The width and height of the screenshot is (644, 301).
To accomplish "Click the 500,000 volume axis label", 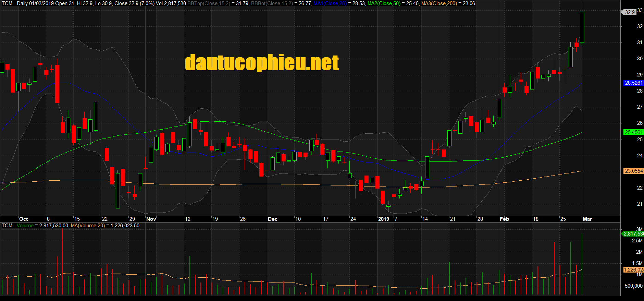I will click(x=634, y=286).
